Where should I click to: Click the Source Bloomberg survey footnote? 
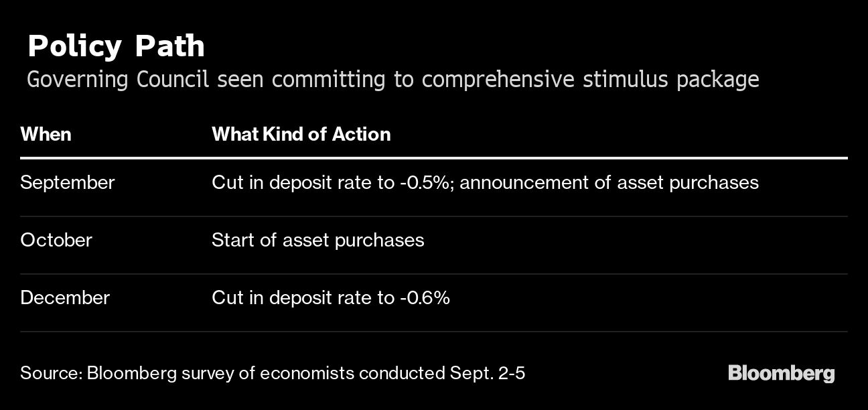pyautogui.click(x=273, y=373)
